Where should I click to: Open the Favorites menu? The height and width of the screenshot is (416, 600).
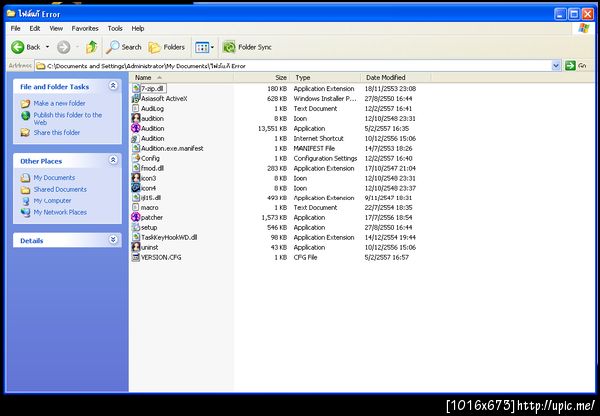[x=85, y=28]
